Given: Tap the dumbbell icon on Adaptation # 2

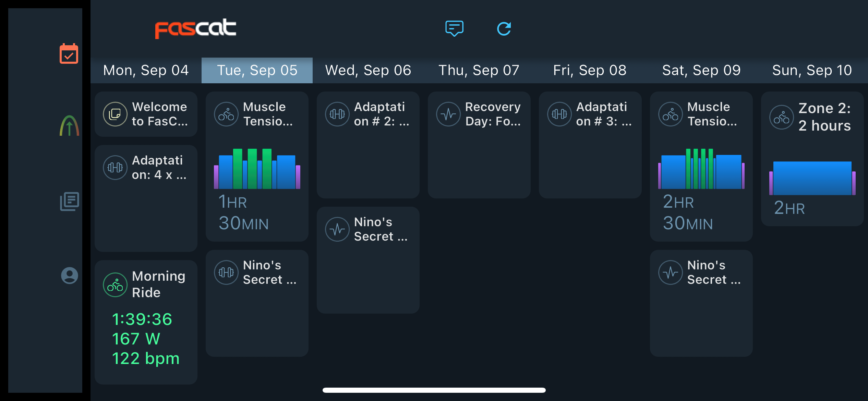Looking at the screenshot, I should [337, 114].
